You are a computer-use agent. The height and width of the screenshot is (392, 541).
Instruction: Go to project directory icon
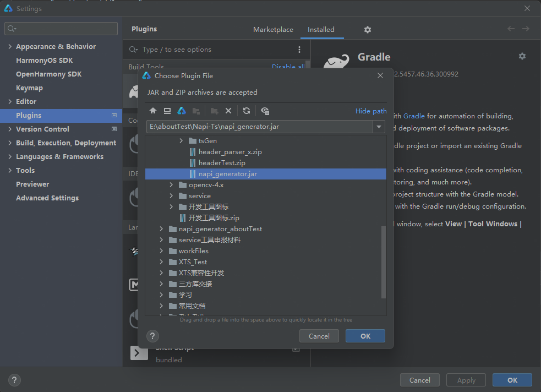pyautogui.click(x=182, y=111)
